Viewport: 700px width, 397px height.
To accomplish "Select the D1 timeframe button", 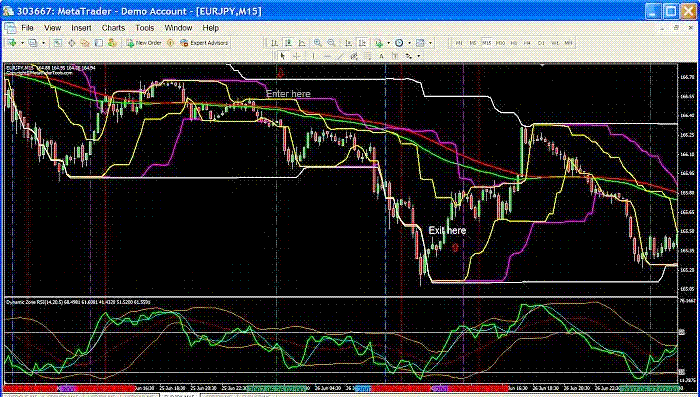I will coord(541,43).
